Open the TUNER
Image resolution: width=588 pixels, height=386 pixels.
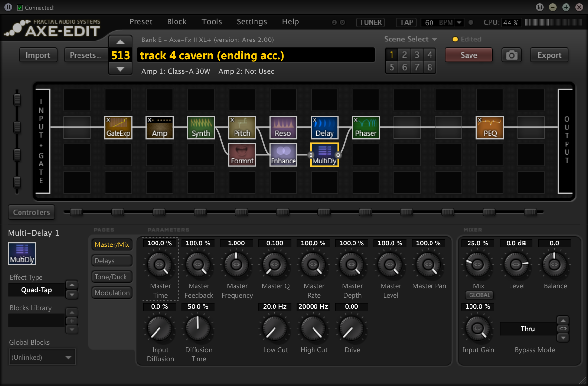pos(370,22)
